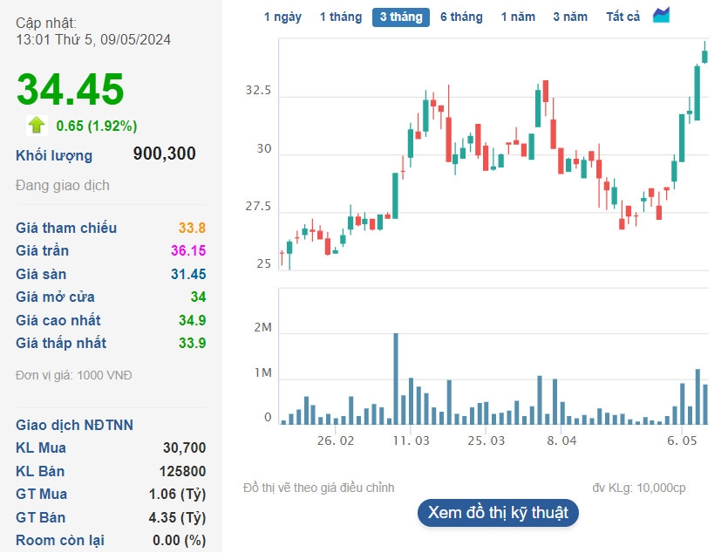Click the green up arrow price indicator

click(x=36, y=125)
